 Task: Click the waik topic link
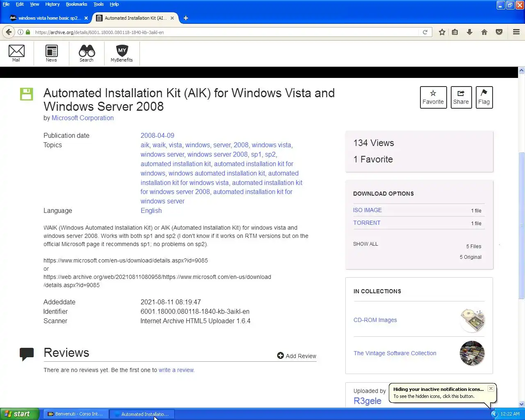click(x=159, y=145)
